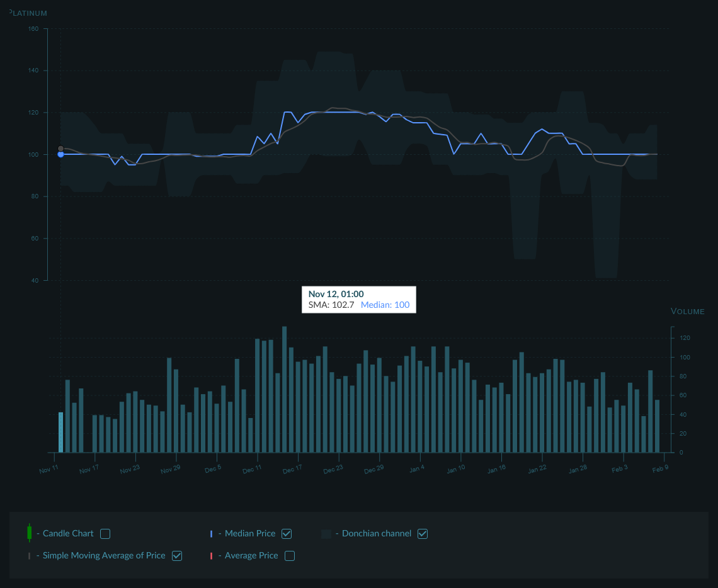The width and height of the screenshot is (718, 588).
Task: Uncheck Simple Moving Average of Price
Action: 177,555
